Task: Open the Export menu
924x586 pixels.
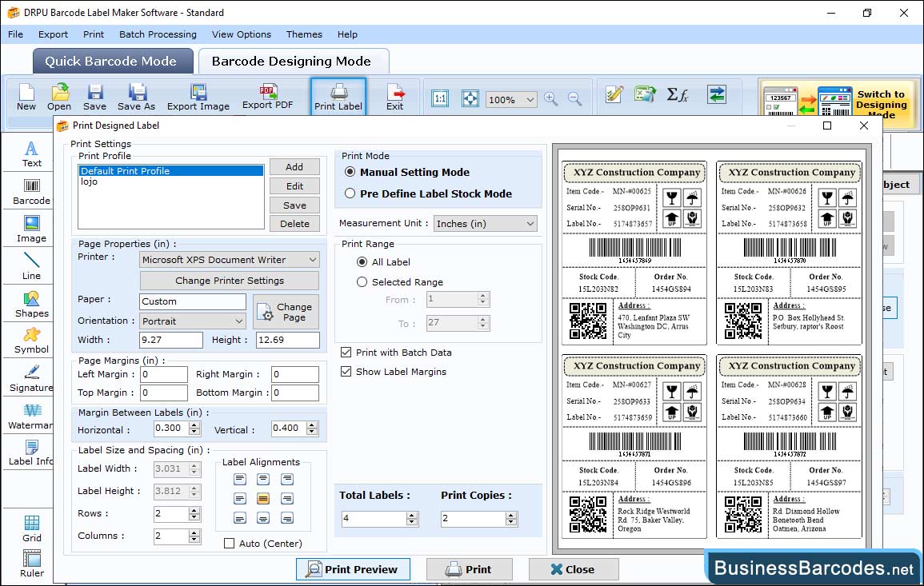Action: click(53, 34)
